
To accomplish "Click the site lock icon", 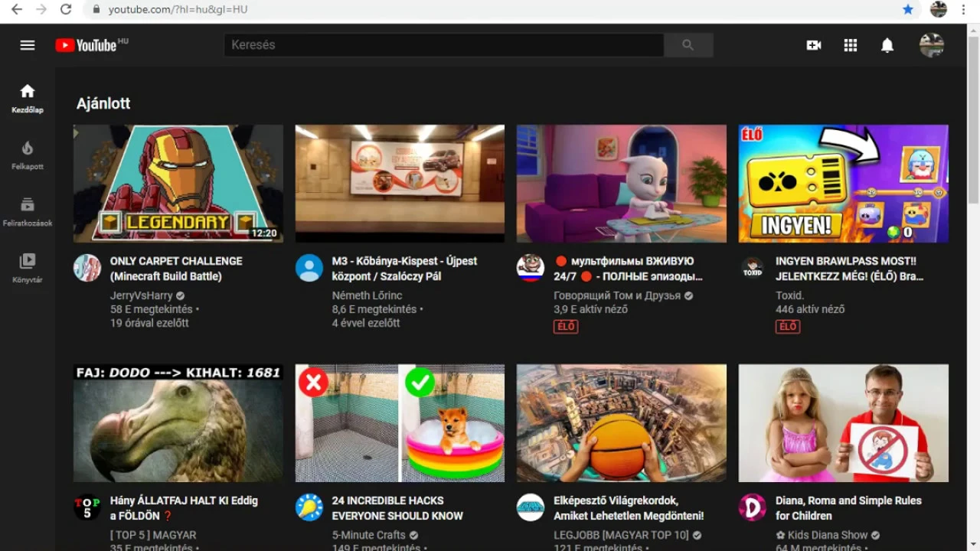I will (96, 9).
